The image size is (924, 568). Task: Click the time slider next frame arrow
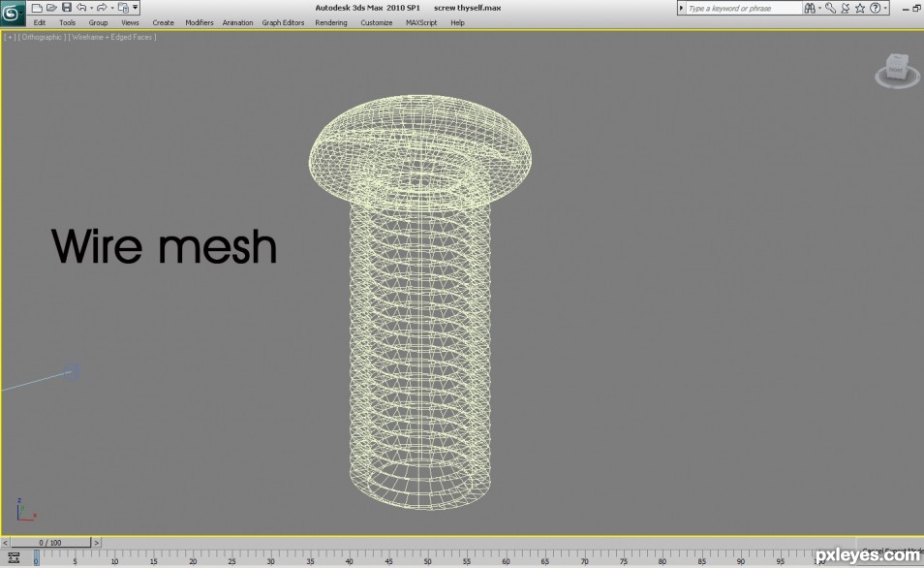pyautogui.click(x=97, y=543)
